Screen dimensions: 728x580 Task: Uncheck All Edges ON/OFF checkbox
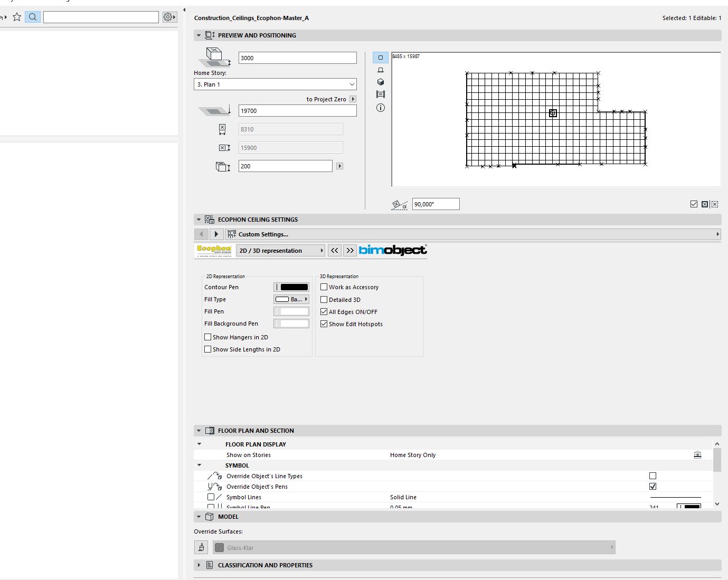point(324,312)
